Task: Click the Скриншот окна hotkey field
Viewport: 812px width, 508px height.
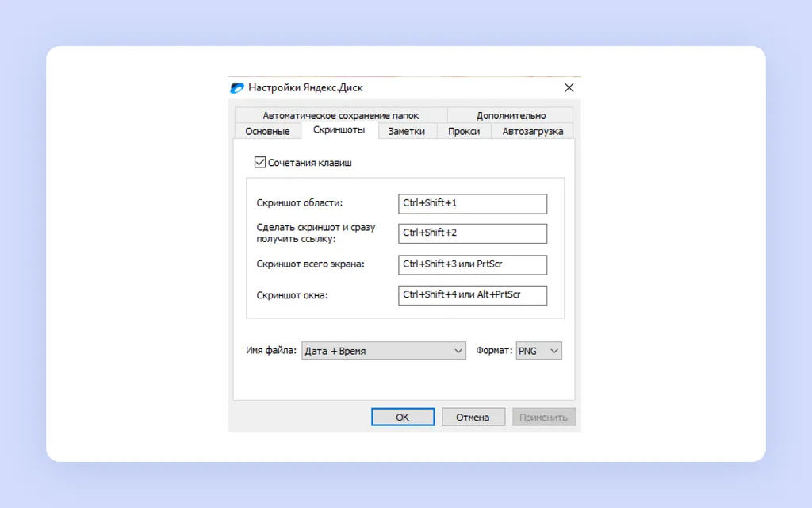Action: (x=473, y=295)
